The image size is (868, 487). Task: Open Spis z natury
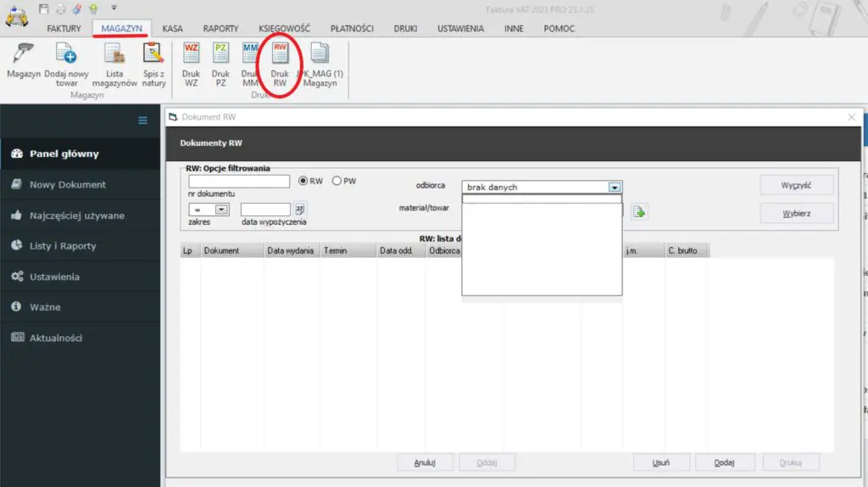(x=153, y=55)
